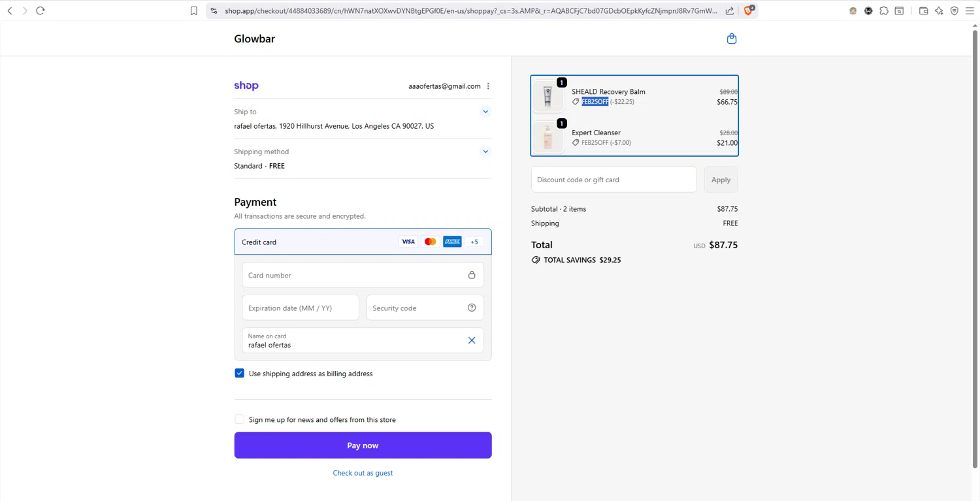Click the browser address bar URL
The image size is (980, 501).
click(470, 10)
